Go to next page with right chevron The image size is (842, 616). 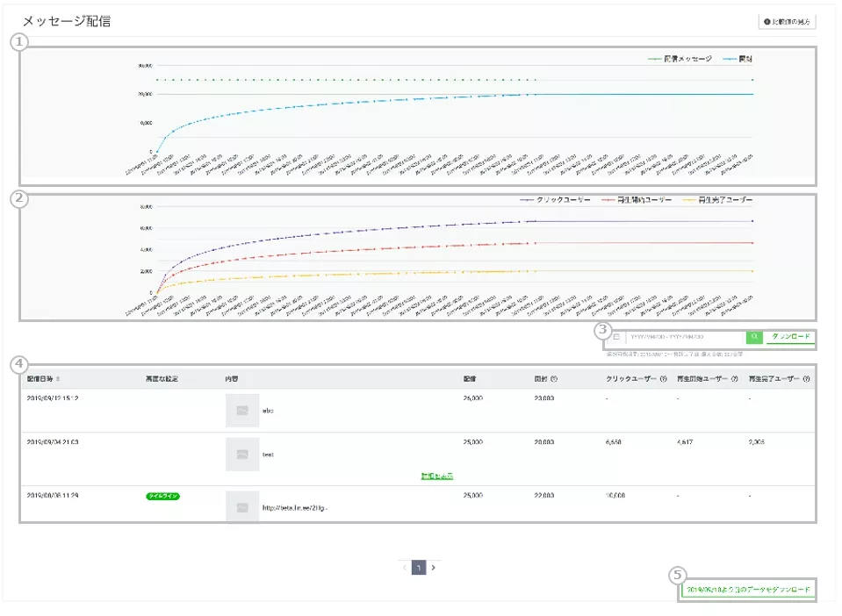point(434,568)
